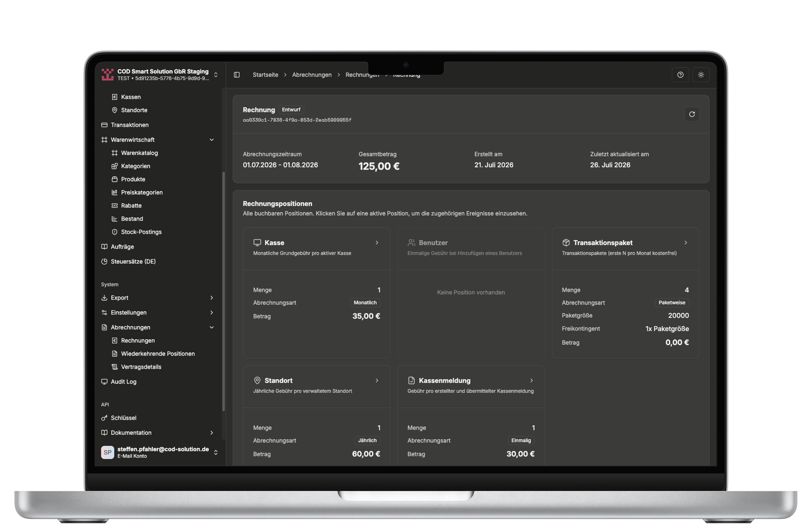Screen dimensions: 812x528
Task: Open the user account menu chevrons
Action: (216, 452)
